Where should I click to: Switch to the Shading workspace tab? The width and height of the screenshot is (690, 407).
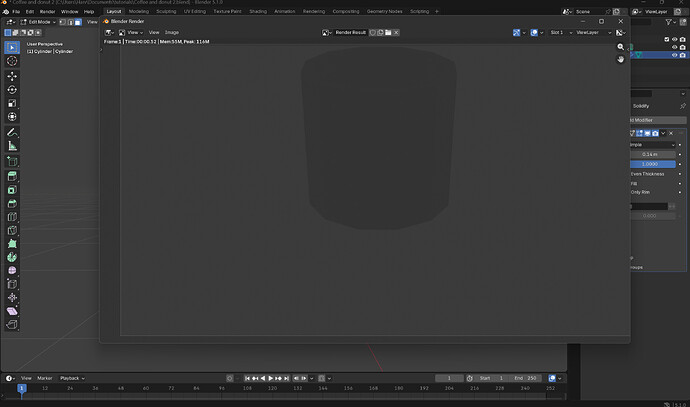[258, 11]
